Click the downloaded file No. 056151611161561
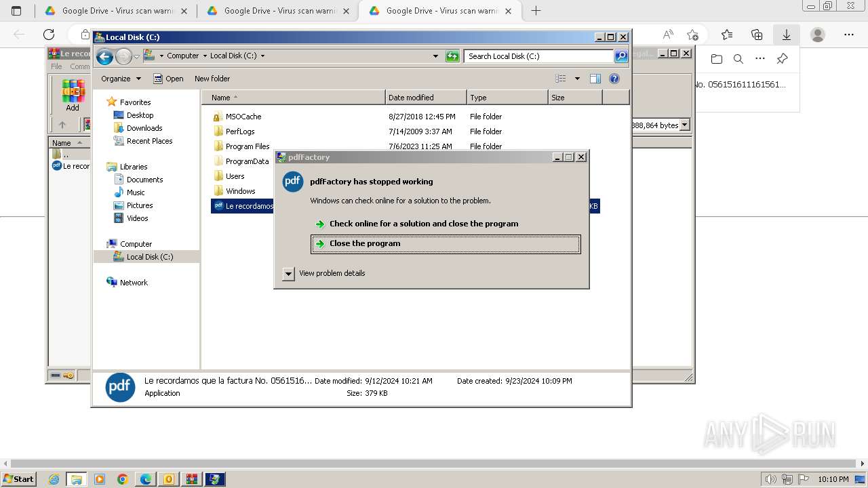The image size is (868, 488). click(x=740, y=85)
